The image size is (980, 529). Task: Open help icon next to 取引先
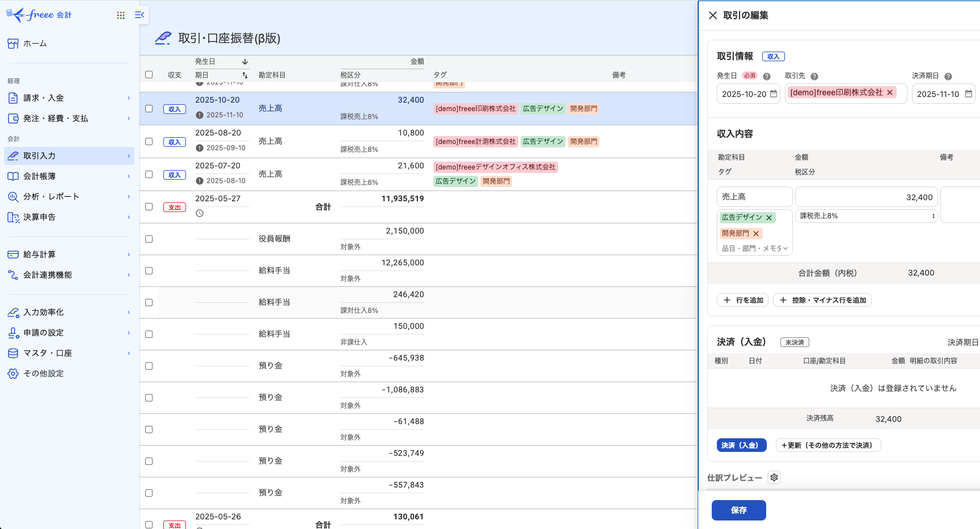[814, 77]
